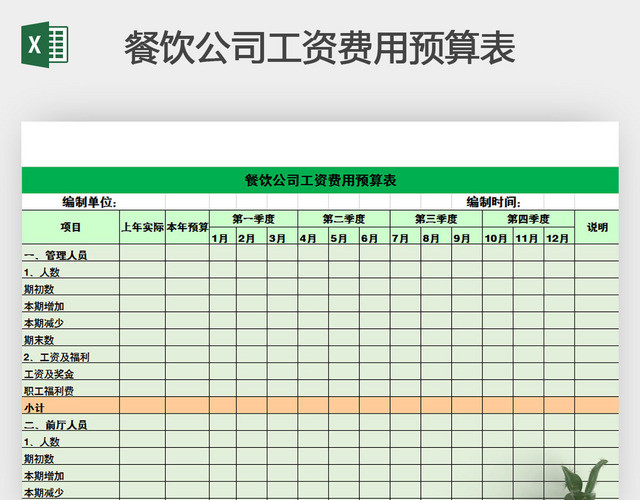This screenshot has height=500, width=640.
Task: Select the 2月 column header
Action: point(252,238)
